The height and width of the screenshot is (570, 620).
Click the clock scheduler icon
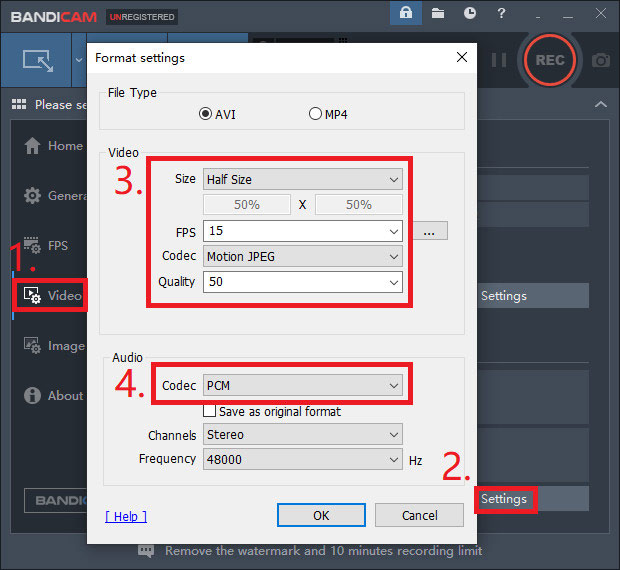pos(470,14)
